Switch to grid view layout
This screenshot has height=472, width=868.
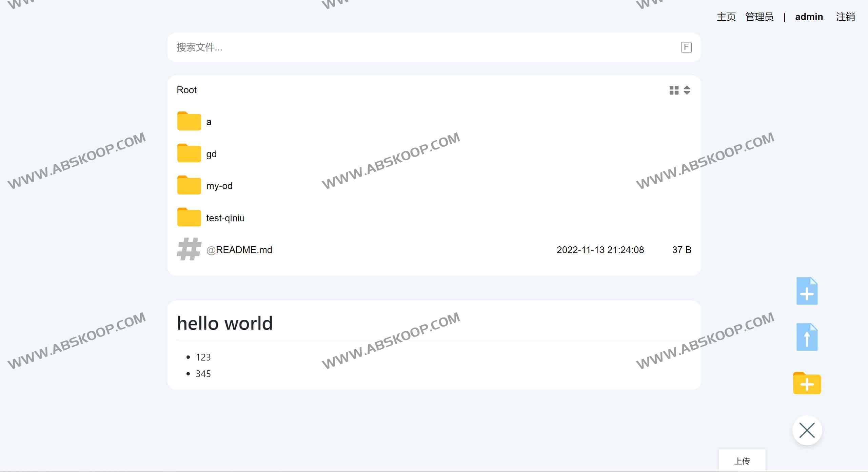pyautogui.click(x=674, y=90)
